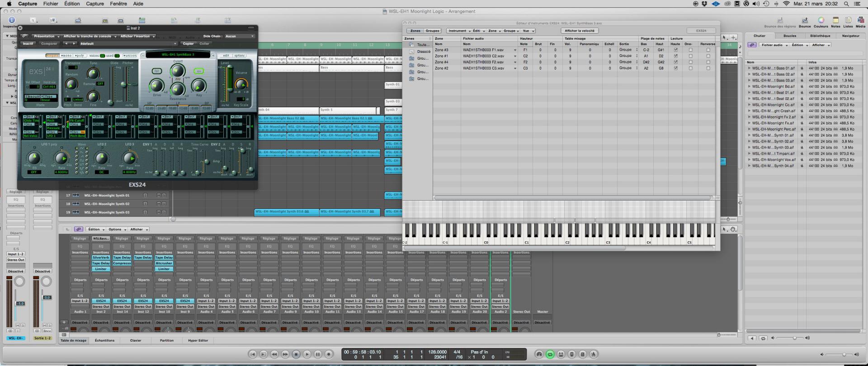Click the next instrument plus button in EXS24
The width and height of the screenshot is (868, 366).
coord(213,55)
